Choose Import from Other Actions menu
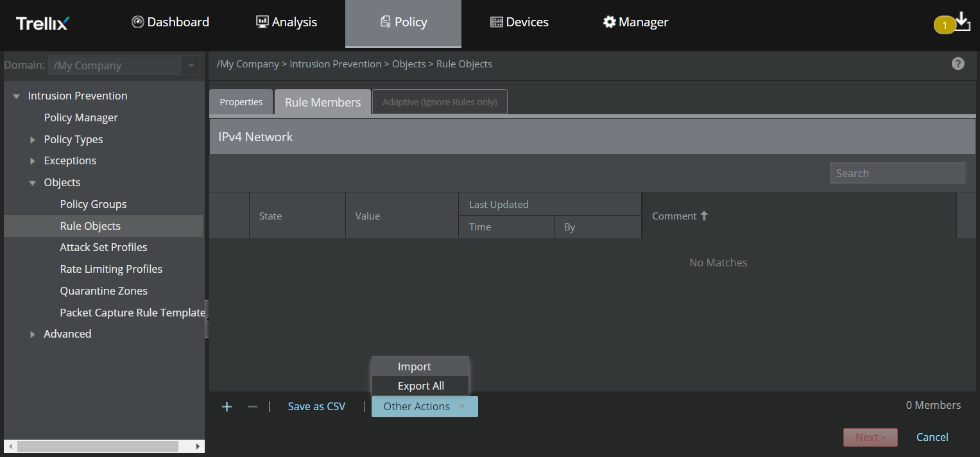980x457 pixels. tap(420, 366)
